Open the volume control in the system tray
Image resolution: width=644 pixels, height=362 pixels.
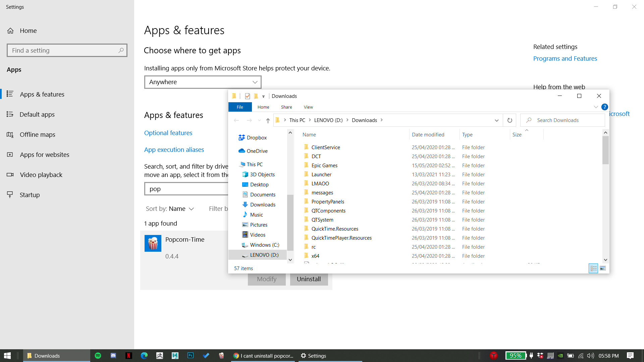point(590,356)
